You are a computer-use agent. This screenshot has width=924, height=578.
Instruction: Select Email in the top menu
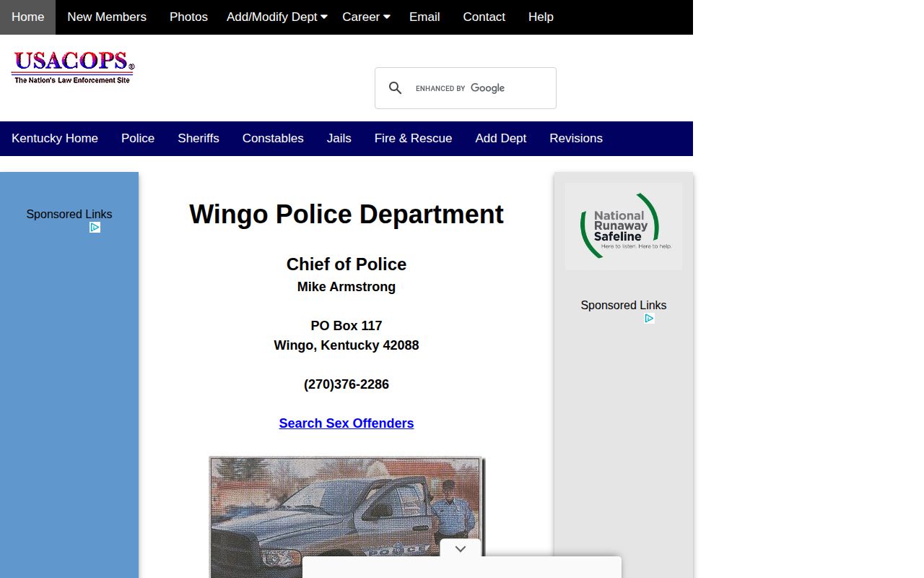(x=424, y=17)
